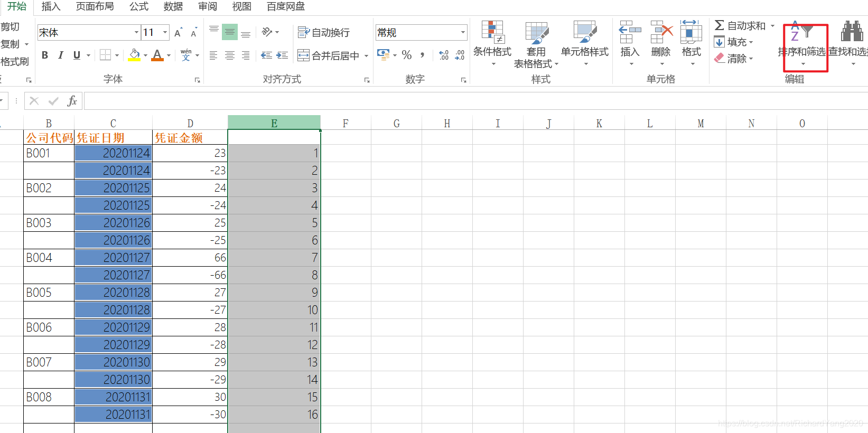Open Sort and Filter (排序和筛选) menu

(x=802, y=44)
